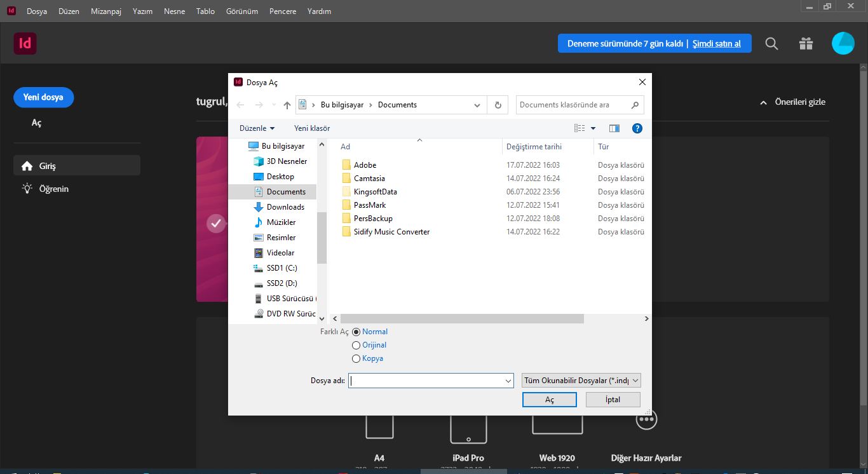The height and width of the screenshot is (474, 868).
Task: Collapse suggestions with Önerileri gizle
Action: click(792, 102)
